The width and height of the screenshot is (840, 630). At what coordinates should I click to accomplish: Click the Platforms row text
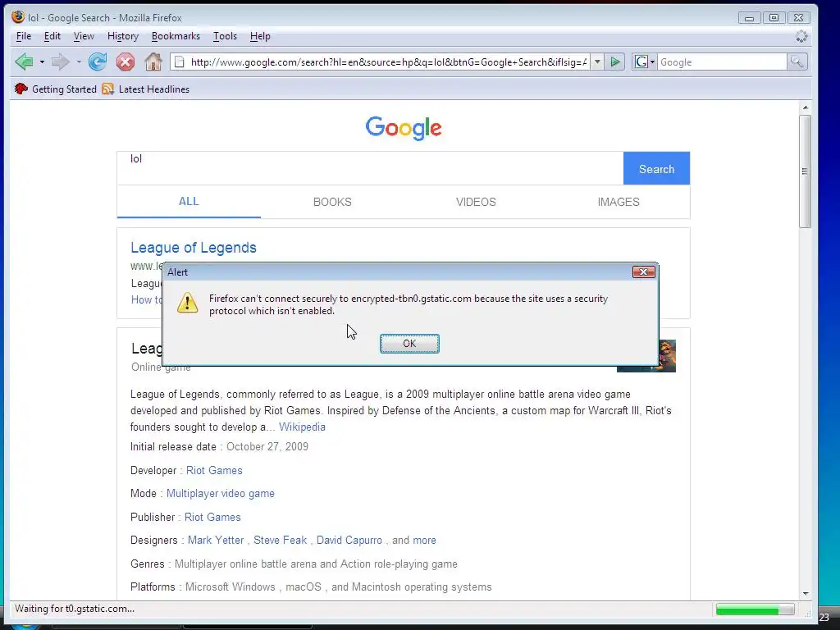click(x=311, y=587)
